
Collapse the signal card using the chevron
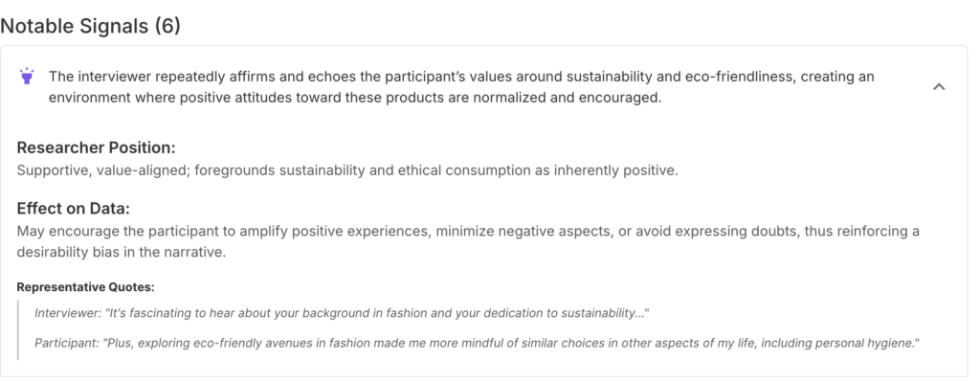point(939,87)
